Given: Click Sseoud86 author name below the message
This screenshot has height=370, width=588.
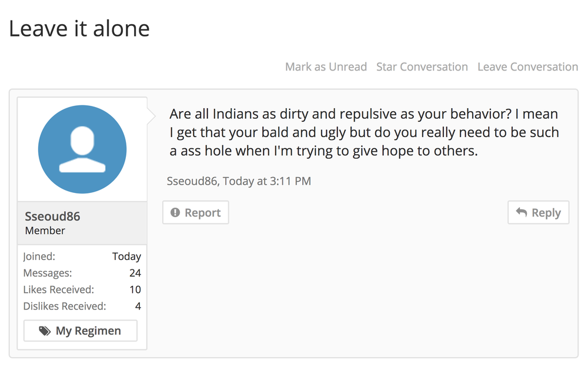Looking at the screenshot, I should click(x=192, y=181).
